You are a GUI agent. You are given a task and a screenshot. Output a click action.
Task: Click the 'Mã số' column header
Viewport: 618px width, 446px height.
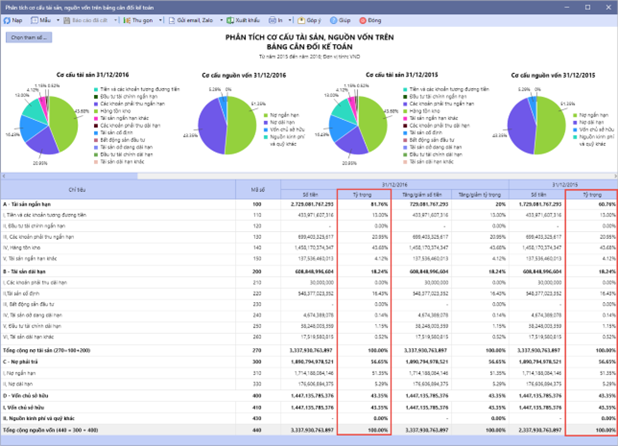258,189
